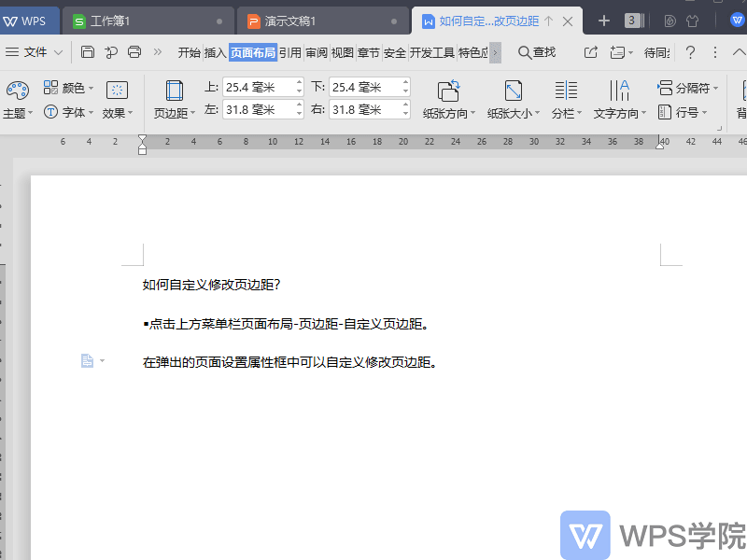Open the 纸张大小 paper size tool
Image resolution: width=747 pixels, height=560 pixels.
coord(513,100)
